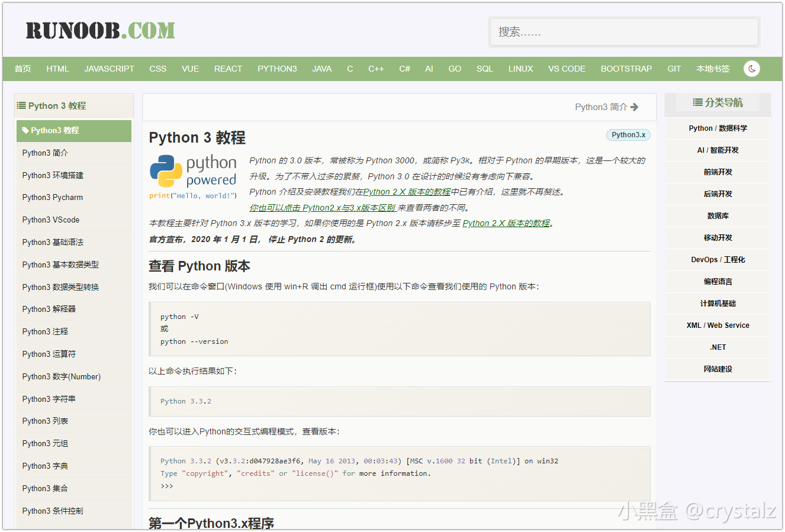Image resolution: width=785 pixels, height=532 pixels.
Task: Open the .NET category
Action: point(718,347)
